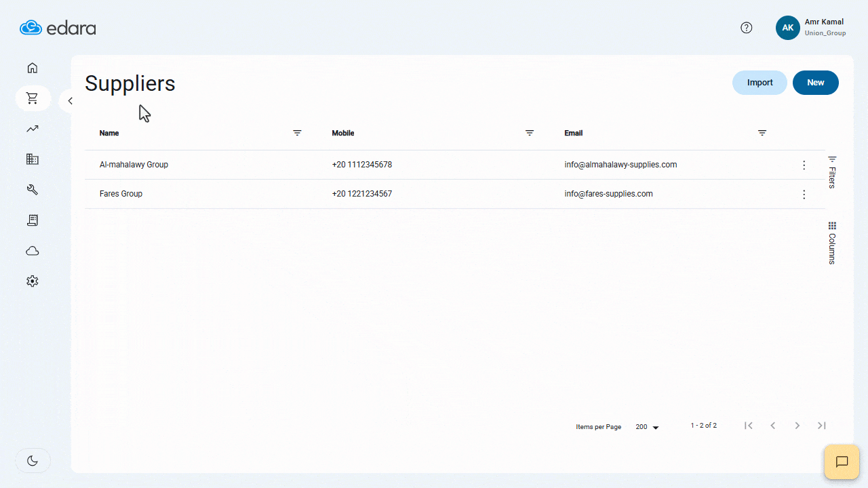
Task: Open more options for Fares Group row
Action: click(804, 195)
